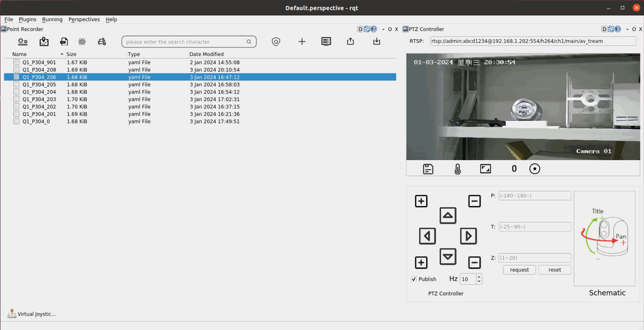Click the request button
This screenshot has width=644, height=330.
519,270
